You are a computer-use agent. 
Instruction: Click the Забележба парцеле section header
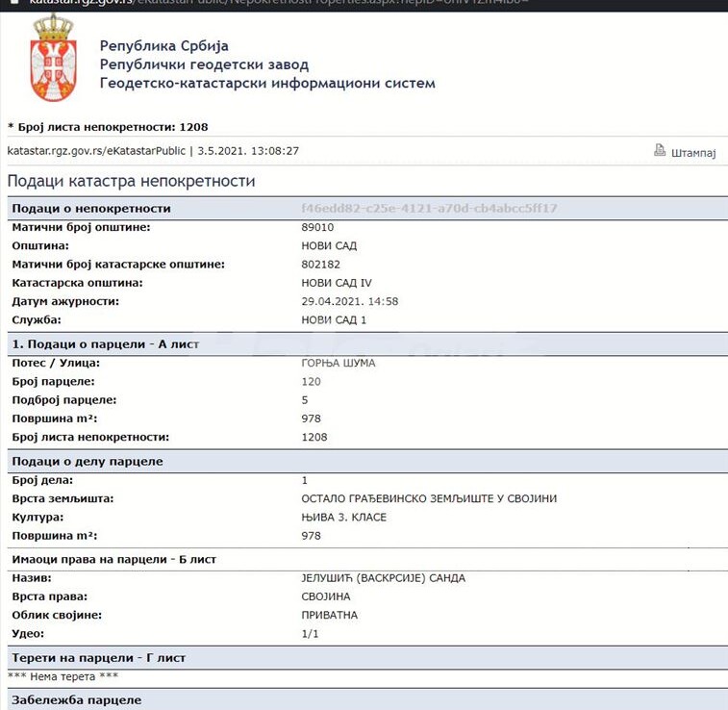pyautogui.click(x=76, y=699)
